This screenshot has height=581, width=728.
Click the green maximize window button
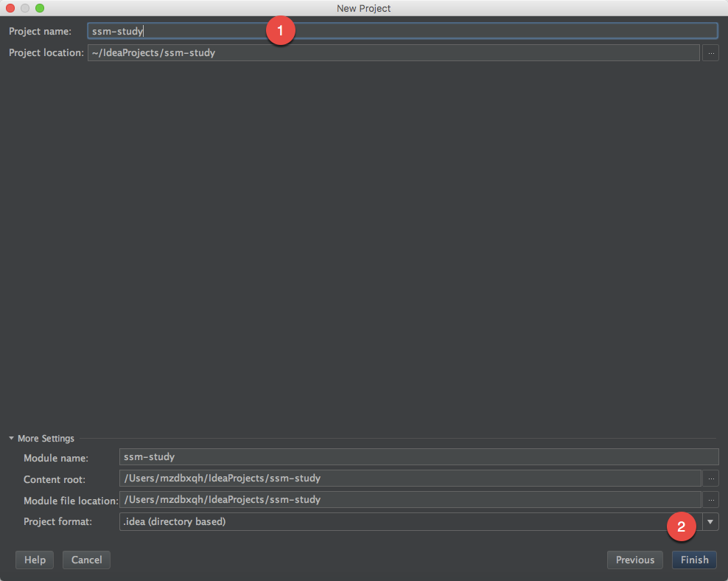[40, 8]
